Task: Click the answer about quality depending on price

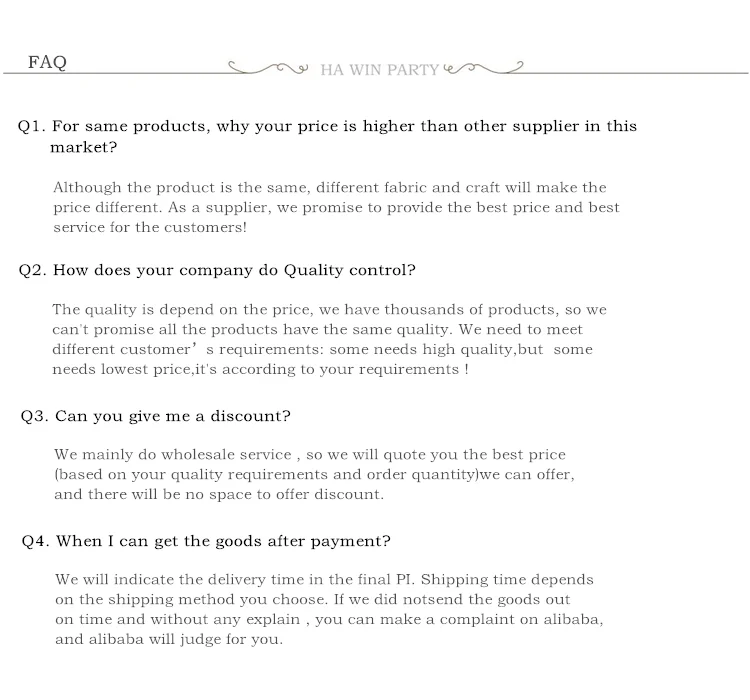Action: click(330, 339)
